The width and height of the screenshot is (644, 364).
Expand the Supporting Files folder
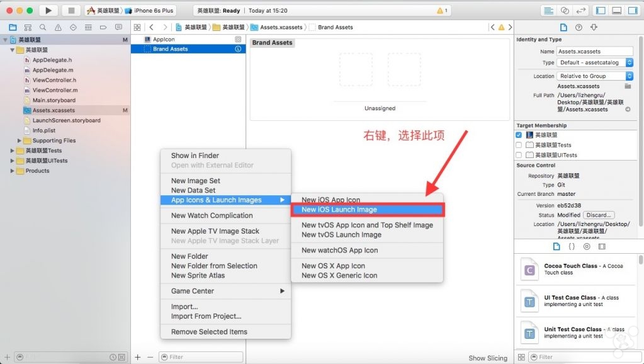coord(20,140)
